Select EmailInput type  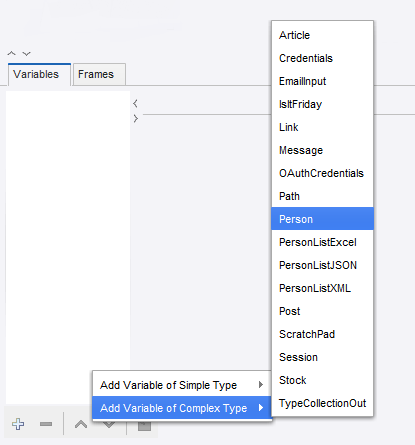pos(322,81)
